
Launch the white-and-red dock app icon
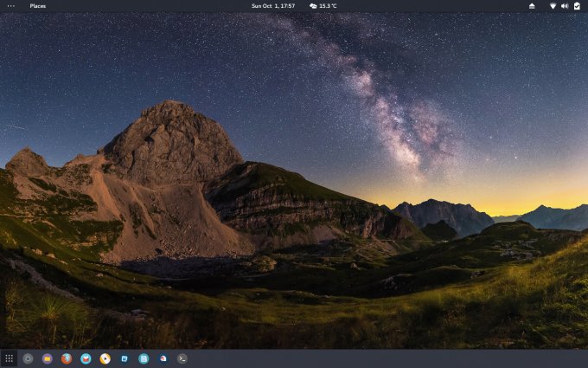click(x=163, y=358)
